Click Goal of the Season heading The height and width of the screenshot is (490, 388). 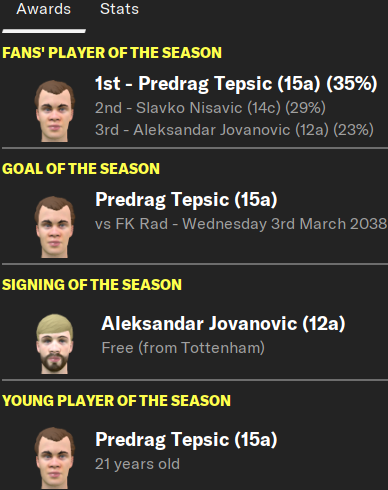pyautogui.click(x=81, y=169)
